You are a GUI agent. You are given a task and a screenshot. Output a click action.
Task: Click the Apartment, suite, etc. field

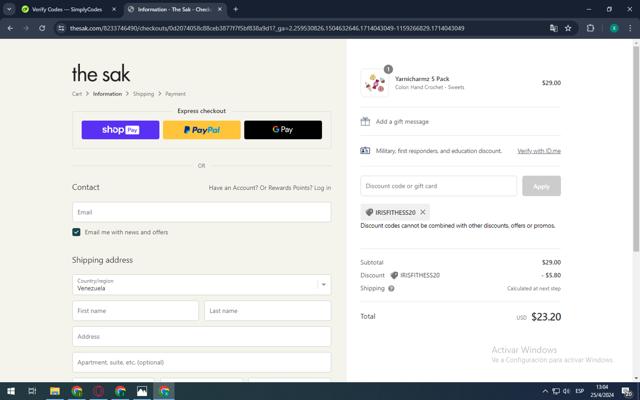click(x=202, y=362)
